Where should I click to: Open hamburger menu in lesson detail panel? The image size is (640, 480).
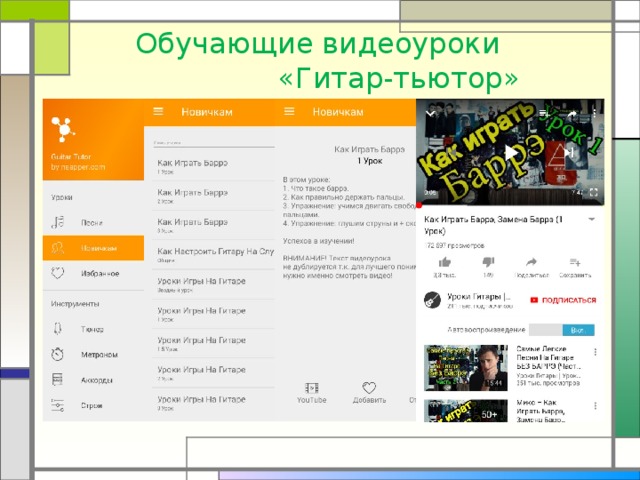click(289, 111)
